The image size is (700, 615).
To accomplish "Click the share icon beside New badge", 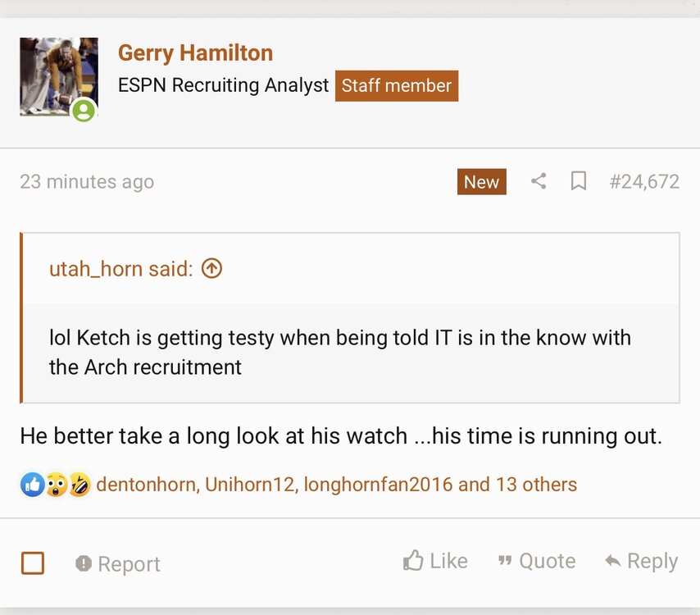I will [539, 181].
